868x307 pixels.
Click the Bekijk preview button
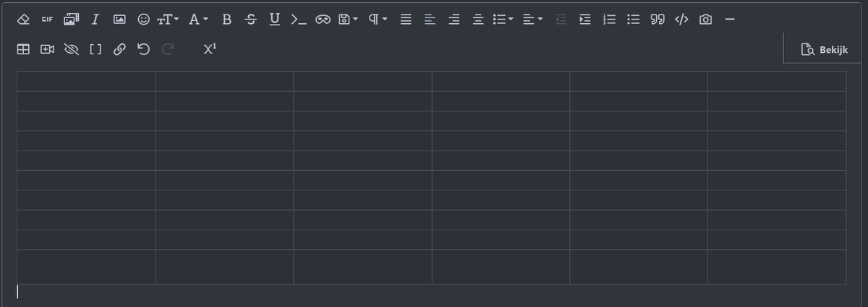pyautogui.click(x=824, y=49)
